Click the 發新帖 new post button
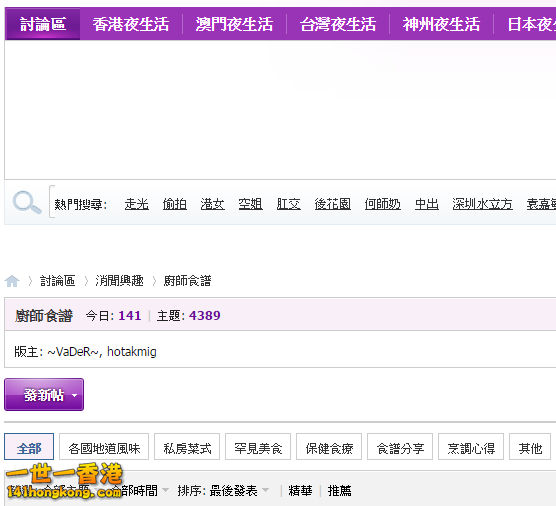 coord(44,395)
